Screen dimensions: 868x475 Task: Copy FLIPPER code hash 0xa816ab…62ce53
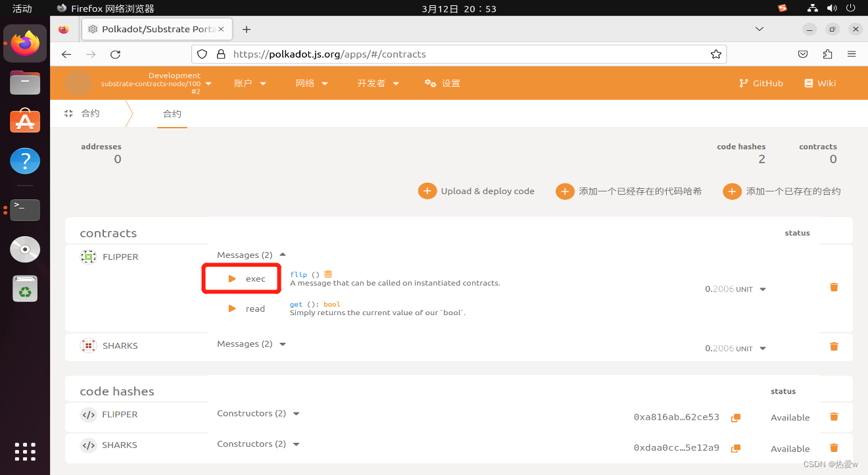[736, 418]
